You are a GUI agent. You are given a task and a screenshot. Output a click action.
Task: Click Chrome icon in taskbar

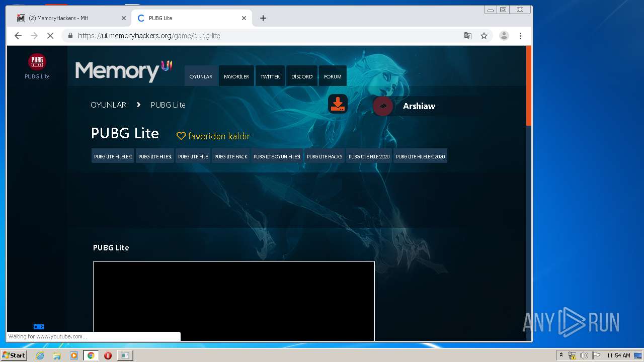pyautogui.click(x=91, y=355)
